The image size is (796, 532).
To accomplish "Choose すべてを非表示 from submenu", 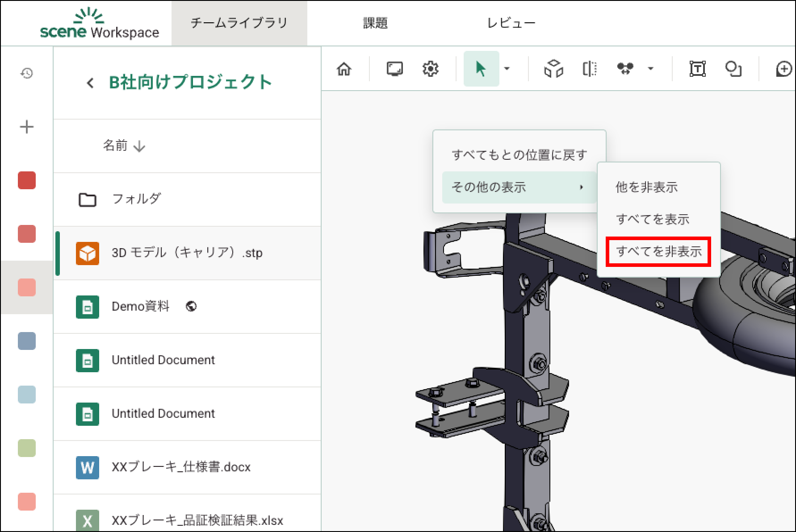I will tap(658, 252).
